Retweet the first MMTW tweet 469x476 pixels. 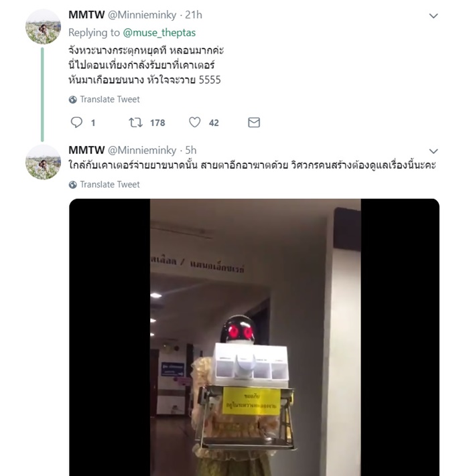135,123
